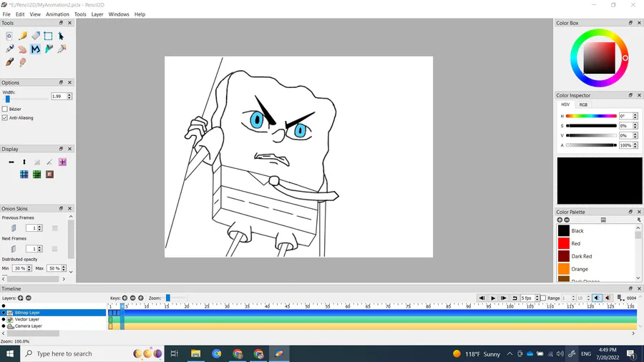Select the Brush tool
Image resolution: width=644 pixels, height=362 pixels.
9,62
